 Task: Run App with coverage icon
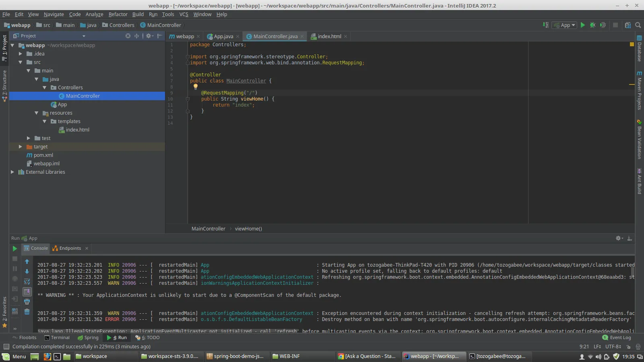coord(603,25)
